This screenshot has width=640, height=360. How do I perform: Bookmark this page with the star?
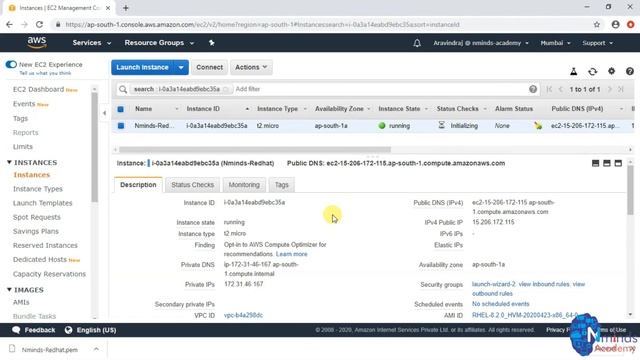[x=597, y=24]
